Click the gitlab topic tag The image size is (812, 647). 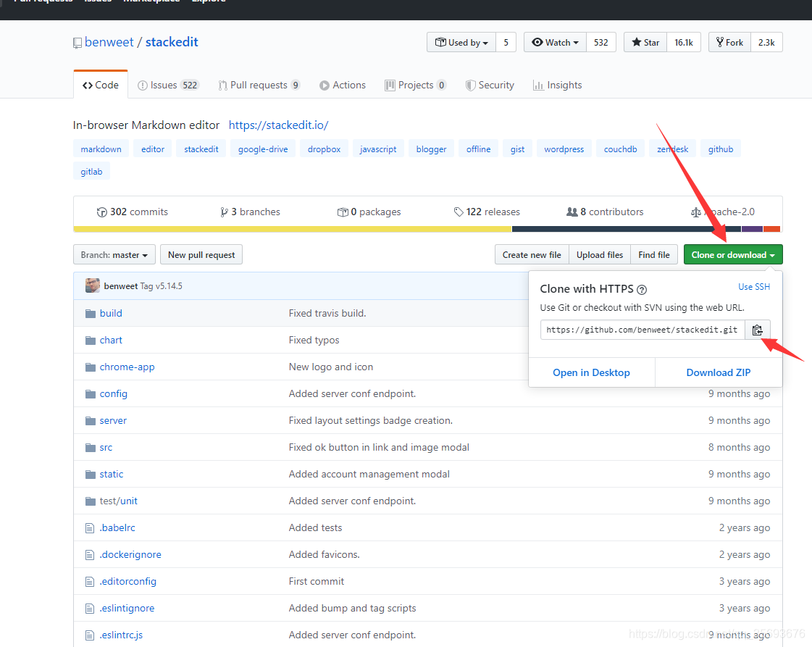coord(92,172)
